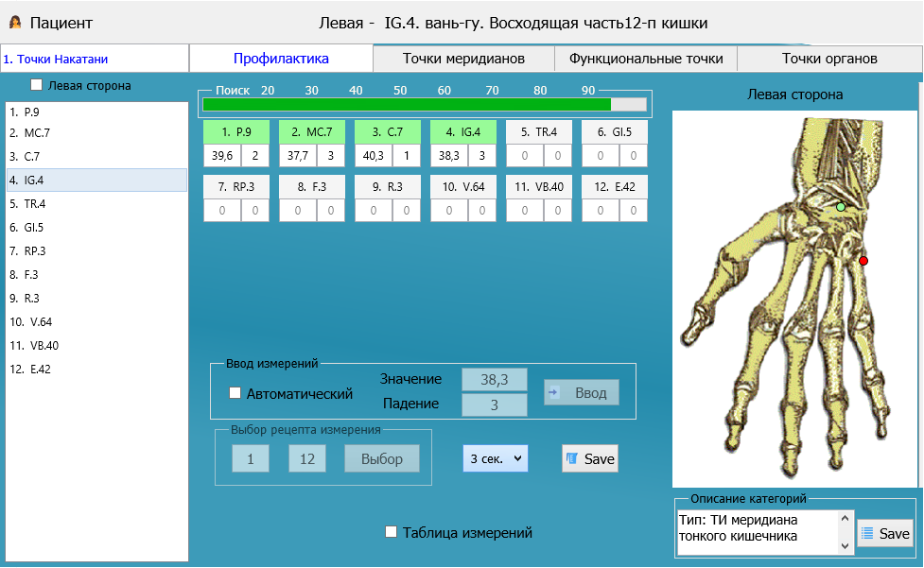Click the Значение input field

[x=494, y=379]
